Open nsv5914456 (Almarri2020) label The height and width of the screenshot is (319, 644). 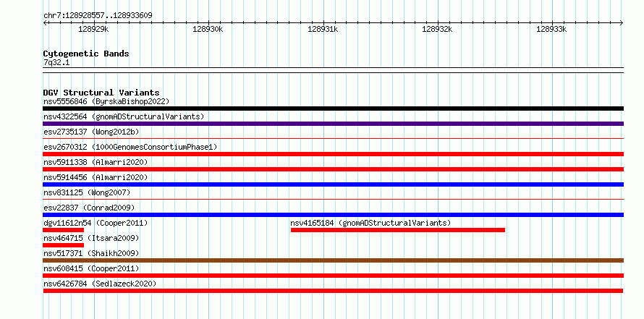96,177
